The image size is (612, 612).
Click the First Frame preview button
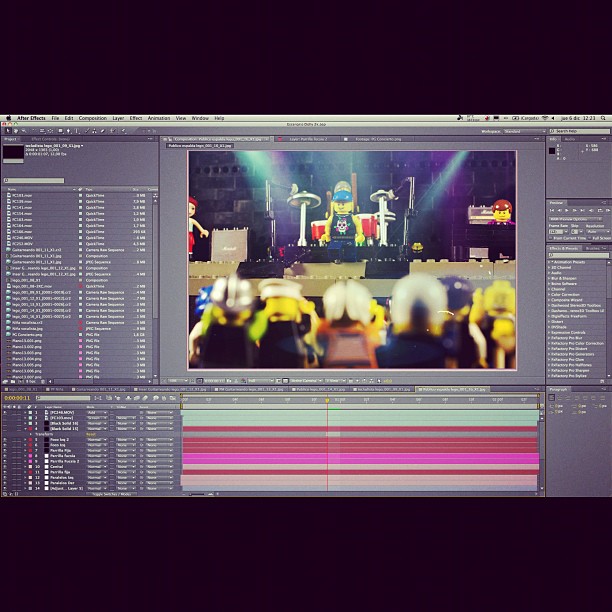point(552,210)
